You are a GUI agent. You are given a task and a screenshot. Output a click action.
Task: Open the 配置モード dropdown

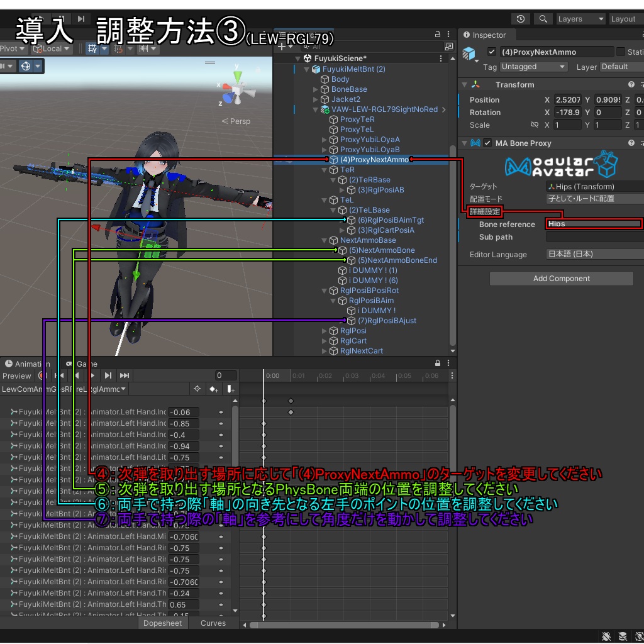594,198
